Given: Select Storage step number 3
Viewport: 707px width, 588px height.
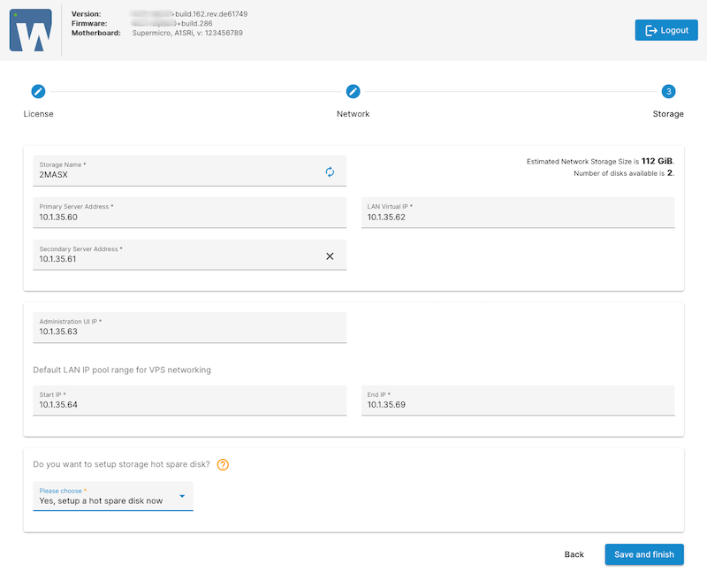Looking at the screenshot, I should (668, 91).
